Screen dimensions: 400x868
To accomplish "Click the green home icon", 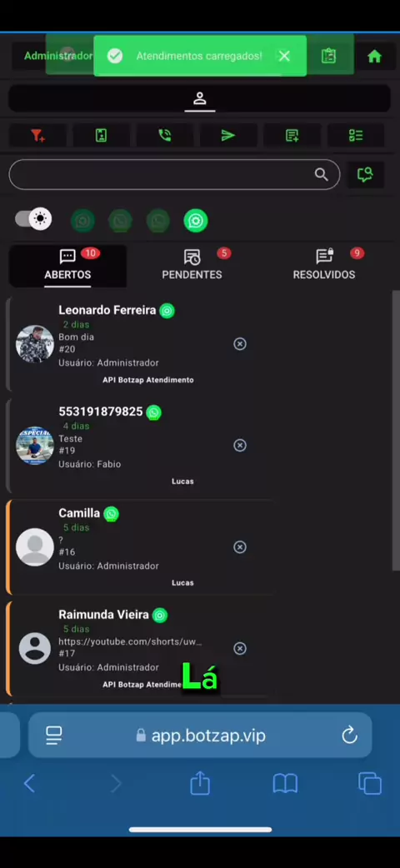I will [x=374, y=56].
